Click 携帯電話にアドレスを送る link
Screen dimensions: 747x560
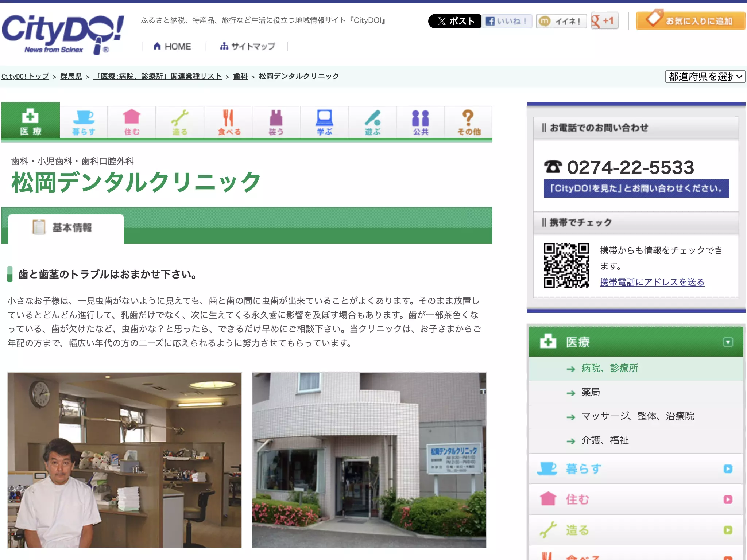[x=652, y=282]
